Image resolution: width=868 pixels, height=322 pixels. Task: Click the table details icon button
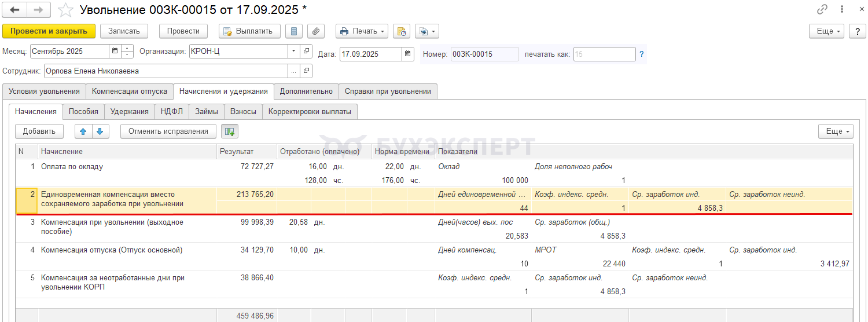(x=229, y=131)
